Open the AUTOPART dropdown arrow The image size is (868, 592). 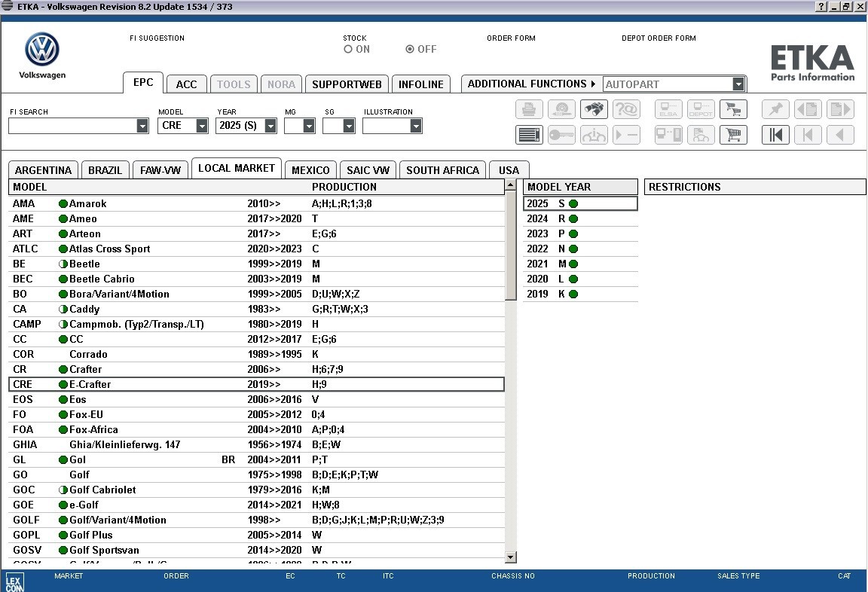(x=738, y=84)
